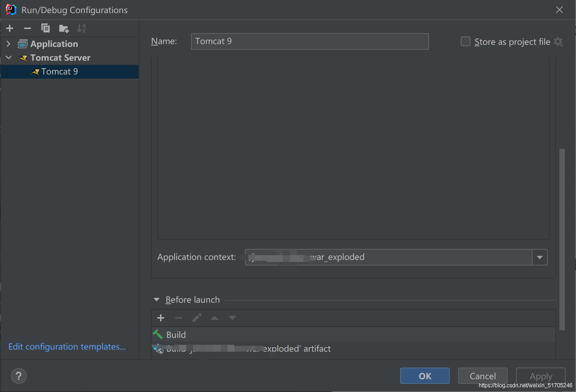This screenshot has width=576, height=392.
Task: Remove the selected Before launch task
Action: coord(178,318)
